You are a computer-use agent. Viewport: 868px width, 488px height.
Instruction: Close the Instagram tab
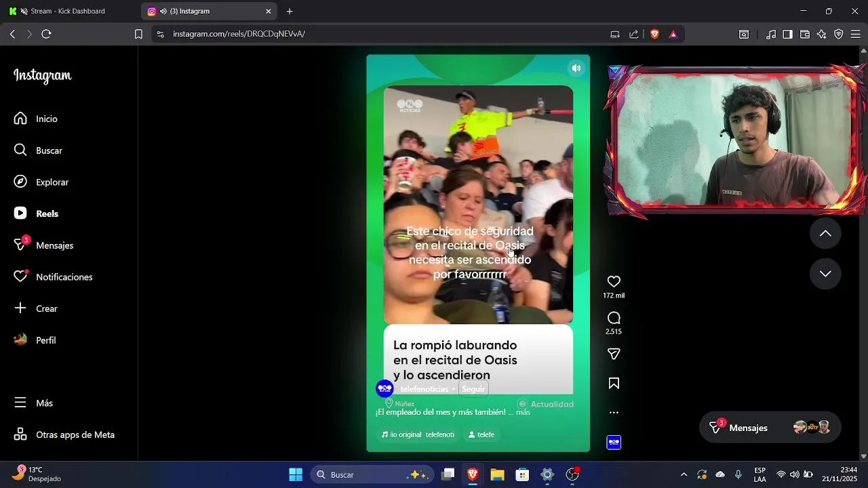click(x=269, y=11)
